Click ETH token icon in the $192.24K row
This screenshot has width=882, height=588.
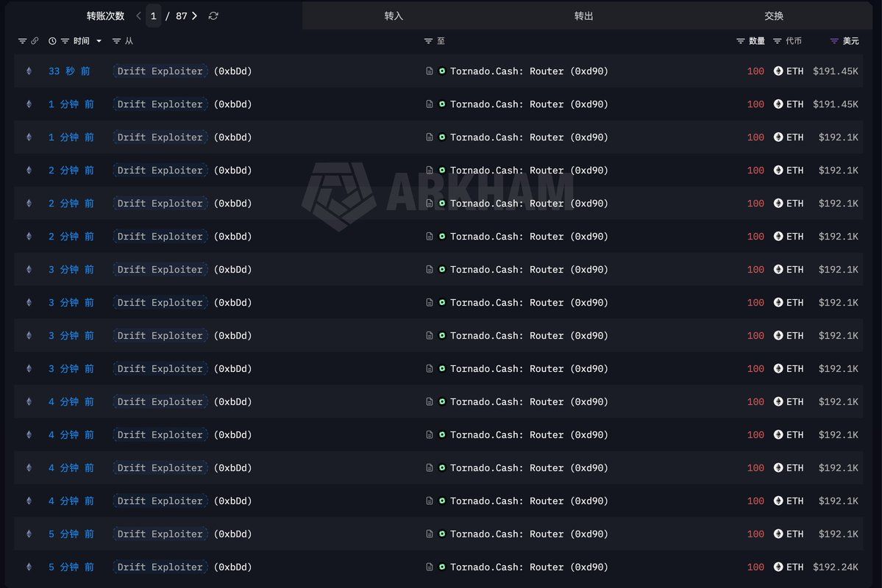(778, 567)
